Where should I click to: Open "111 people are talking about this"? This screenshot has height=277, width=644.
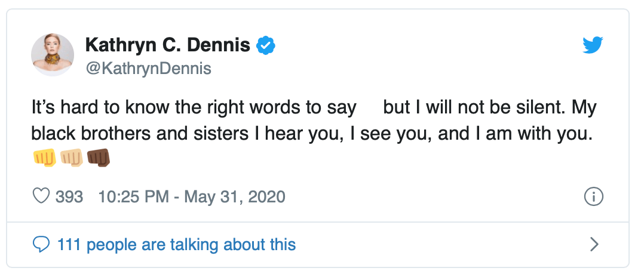click(176, 244)
